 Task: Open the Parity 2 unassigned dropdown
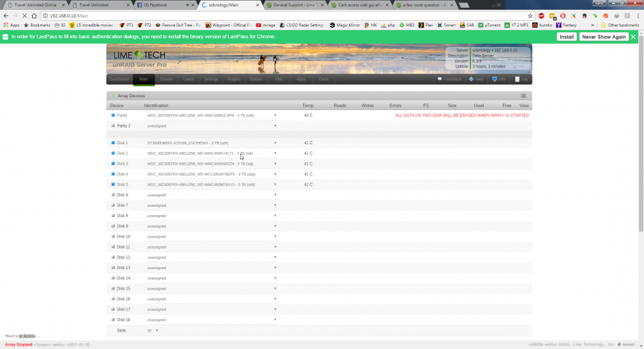tap(211, 126)
